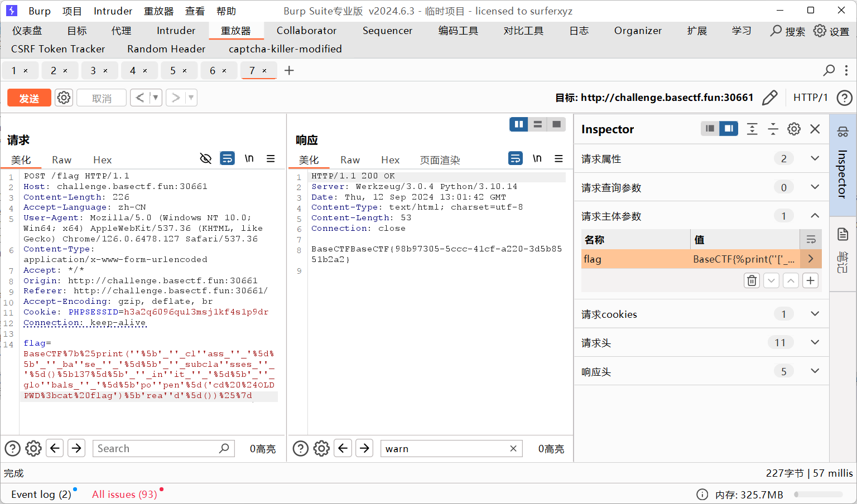Toggle word wrap in request editor

click(228, 159)
